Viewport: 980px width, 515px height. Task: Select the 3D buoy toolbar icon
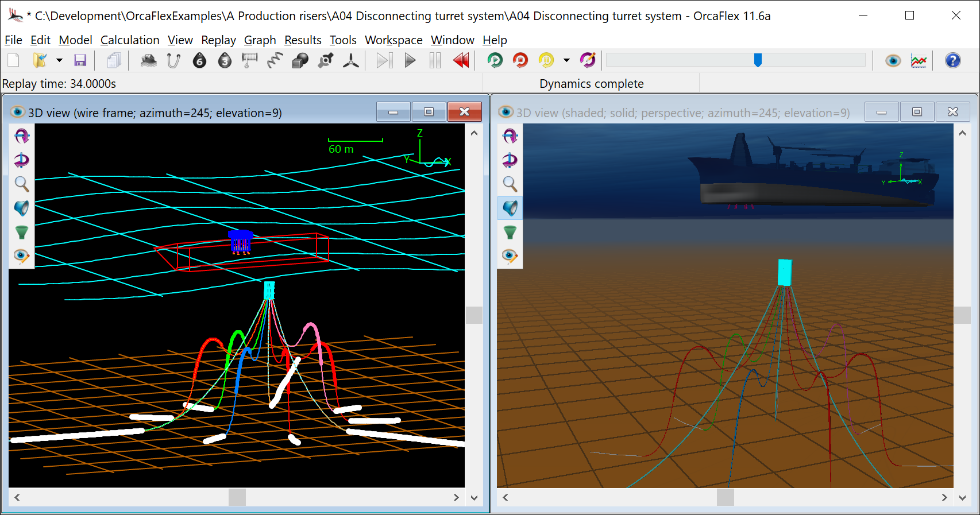coord(225,60)
